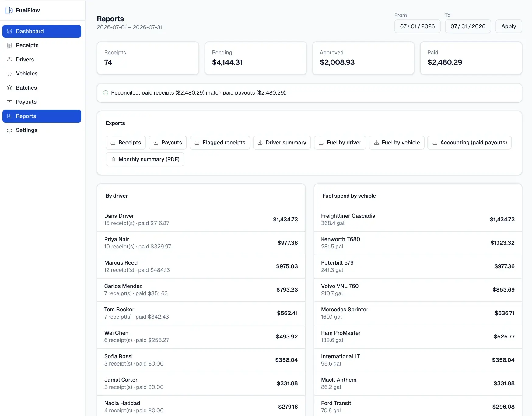Click the Volvo VNL 760 row
Image resolution: width=532 pixels, height=416 pixels.
[418, 290]
